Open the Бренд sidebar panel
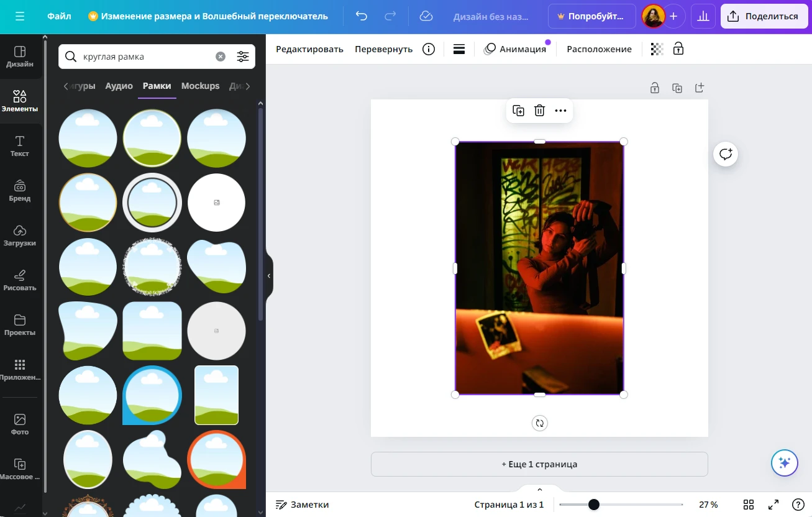 click(x=20, y=191)
